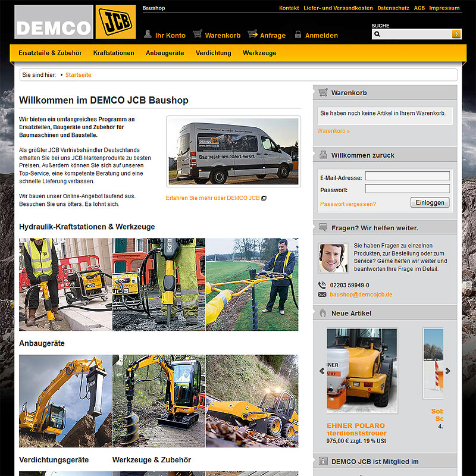This screenshot has width=476, height=476.
Task: Select Werkzeuge in the yellow navigation bar
Action: 259,53
